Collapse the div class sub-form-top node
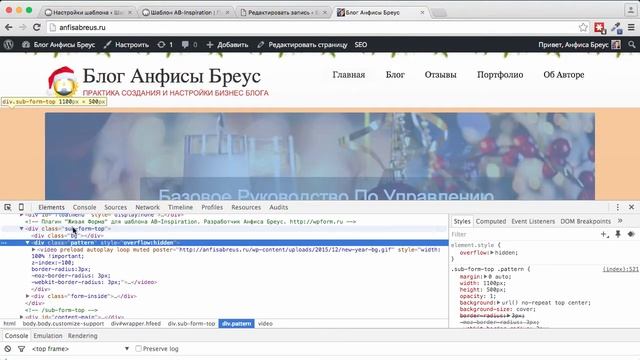640x360 pixels. [21, 229]
